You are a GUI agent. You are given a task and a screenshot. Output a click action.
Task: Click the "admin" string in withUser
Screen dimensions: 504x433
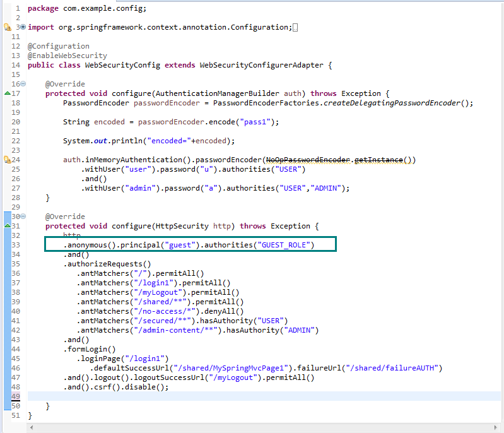(140, 188)
